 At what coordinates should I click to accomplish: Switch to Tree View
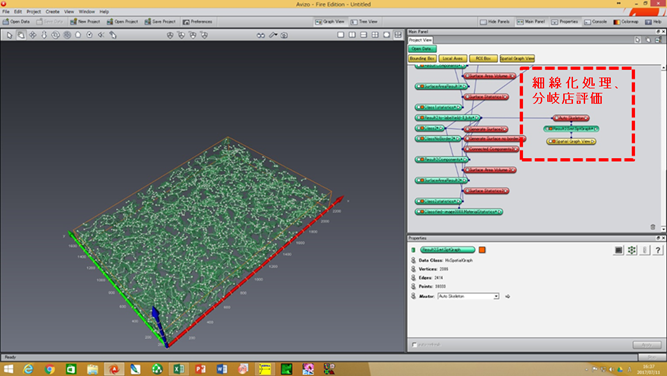pos(364,22)
